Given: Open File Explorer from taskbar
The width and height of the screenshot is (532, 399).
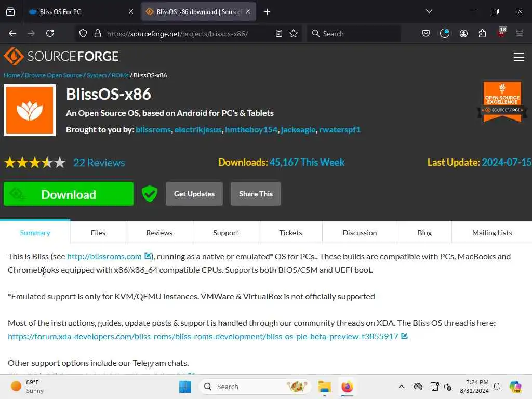Looking at the screenshot, I should [x=324, y=387].
